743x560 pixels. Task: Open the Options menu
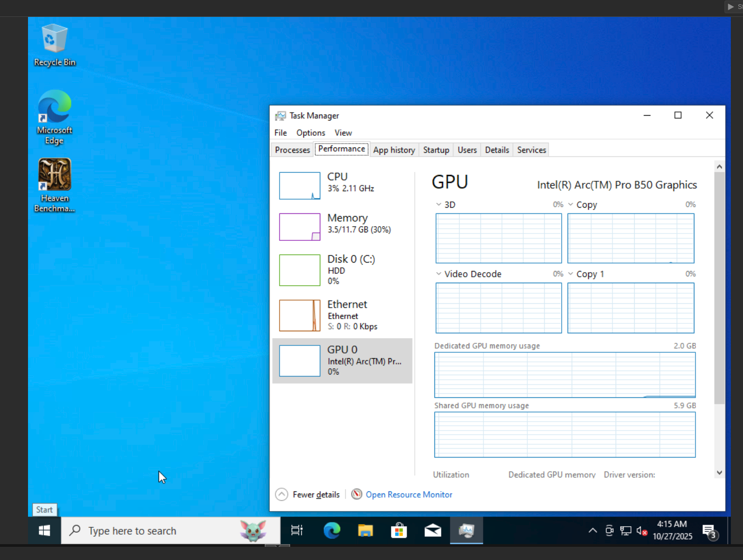(x=311, y=133)
